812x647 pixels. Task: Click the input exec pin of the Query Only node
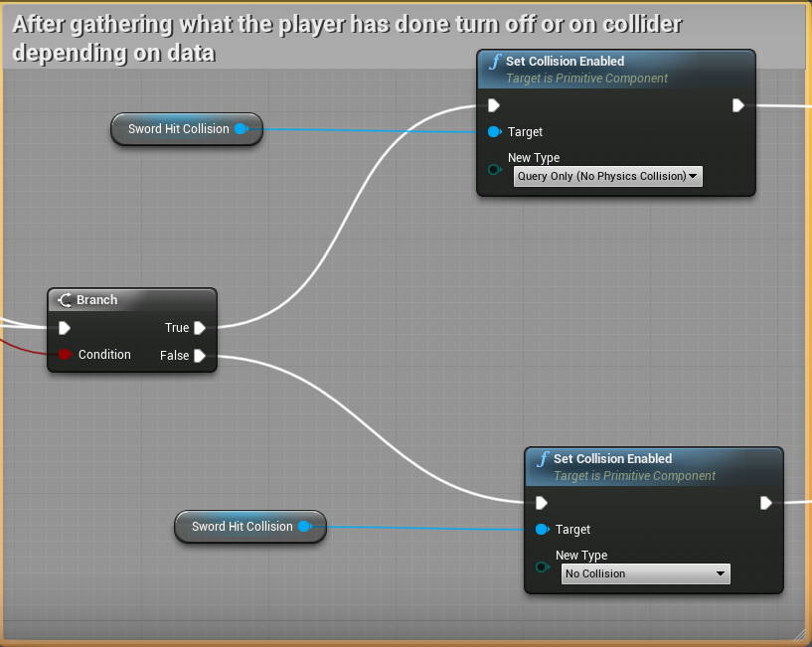[494, 105]
